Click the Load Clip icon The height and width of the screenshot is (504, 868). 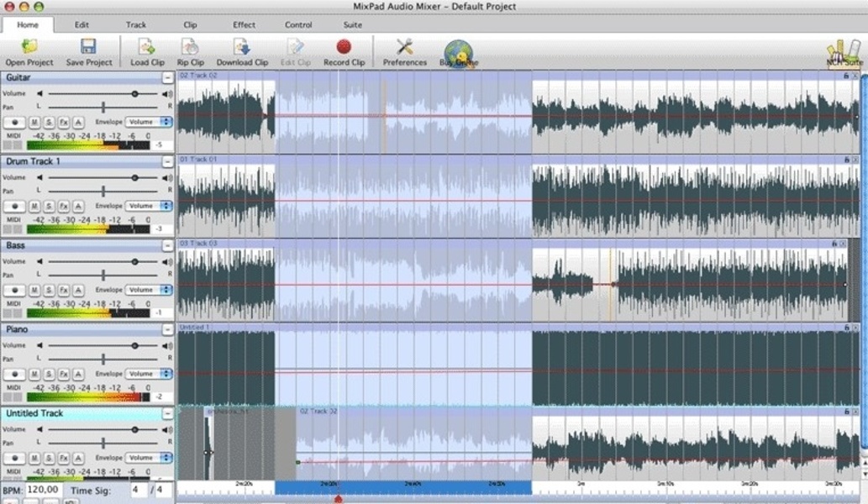pos(147,48)
